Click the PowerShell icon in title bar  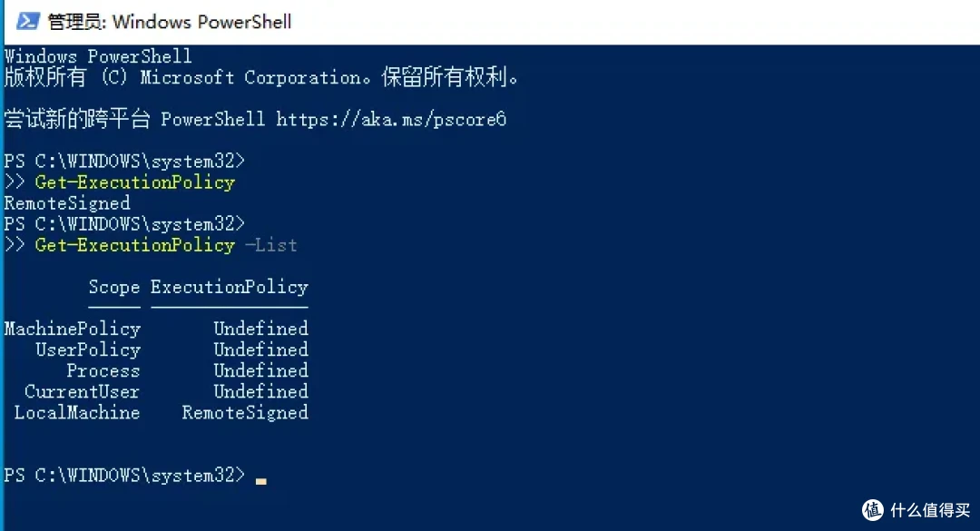tap(28, 21)
